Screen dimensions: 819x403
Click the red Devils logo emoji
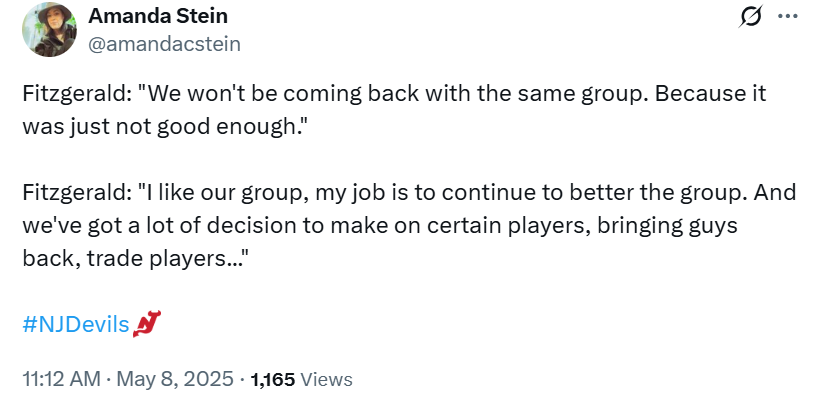click(147, 324)
